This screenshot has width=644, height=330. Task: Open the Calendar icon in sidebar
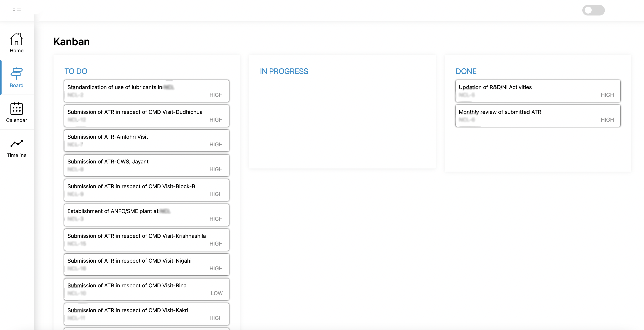click(16, 108)
